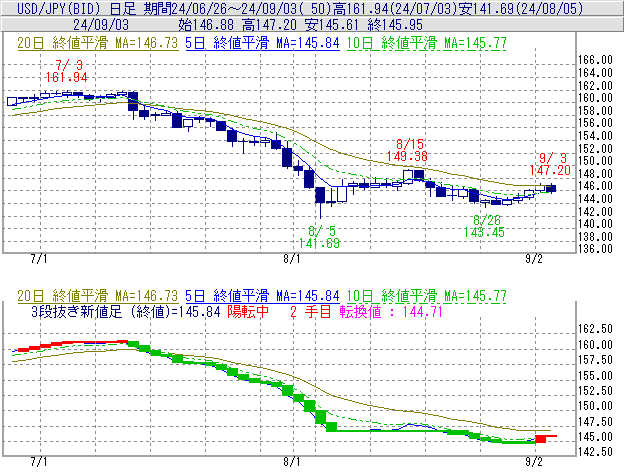This screenshot has height=475, width=624.
Task: Open the upper chart's 5日 終値平滑 MA=145.84 link
Action: (x=262, y=43)
